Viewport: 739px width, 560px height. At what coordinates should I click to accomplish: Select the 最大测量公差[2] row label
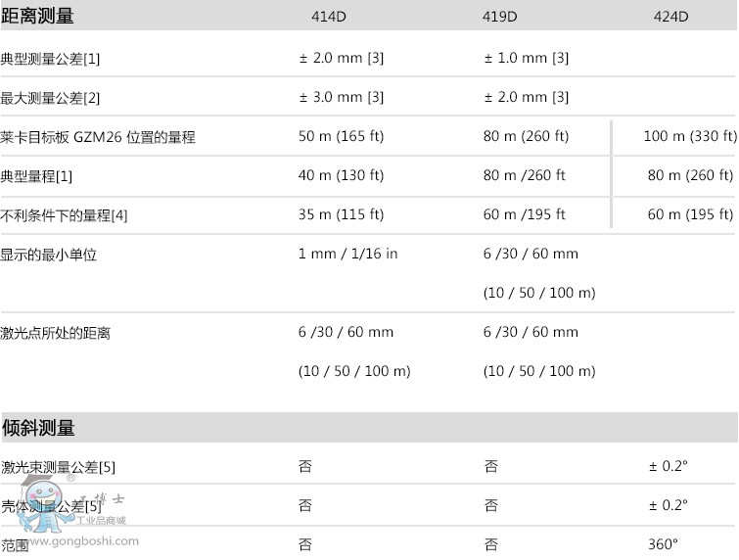coord(50,98)
